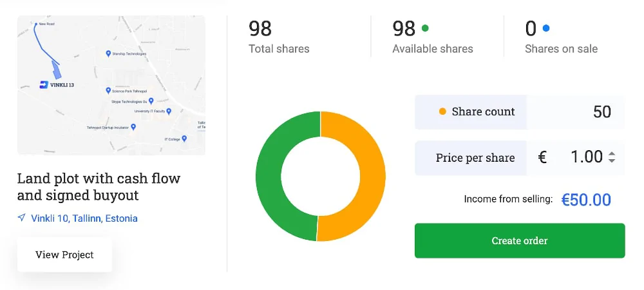The width and height of the screenshot is (644, 290).
Task: Click the Skype Technologies map pin
Action: [151, 101]
